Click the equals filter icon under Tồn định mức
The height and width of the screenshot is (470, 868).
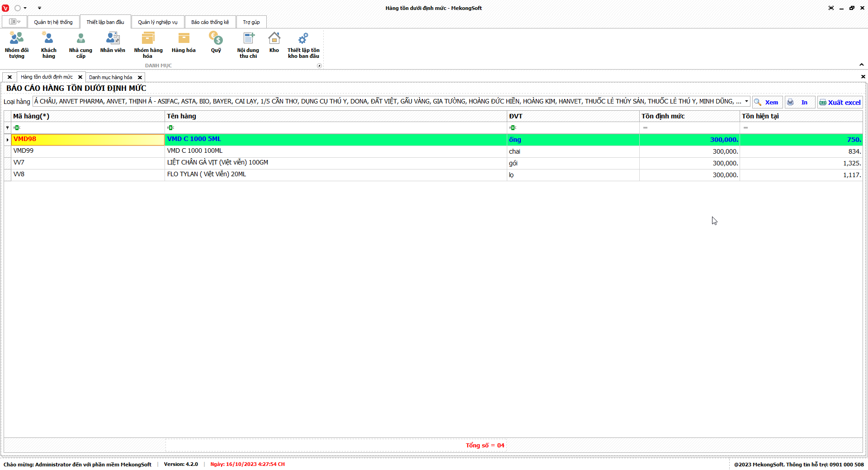645,128
